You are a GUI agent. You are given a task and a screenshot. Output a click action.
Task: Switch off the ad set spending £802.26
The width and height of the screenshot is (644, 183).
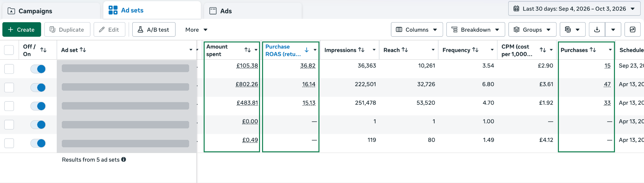[x=38, y=87]
